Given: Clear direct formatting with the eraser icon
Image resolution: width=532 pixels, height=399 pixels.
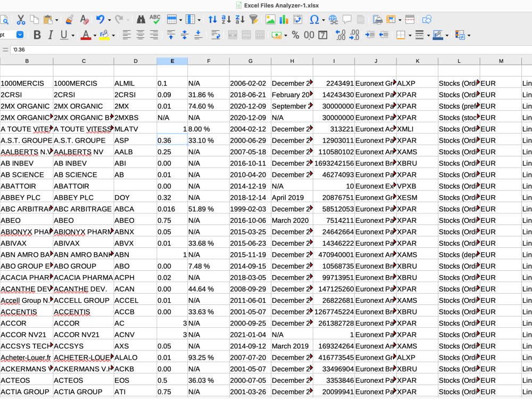Looking at the screenshot, I should click(84, 20).
